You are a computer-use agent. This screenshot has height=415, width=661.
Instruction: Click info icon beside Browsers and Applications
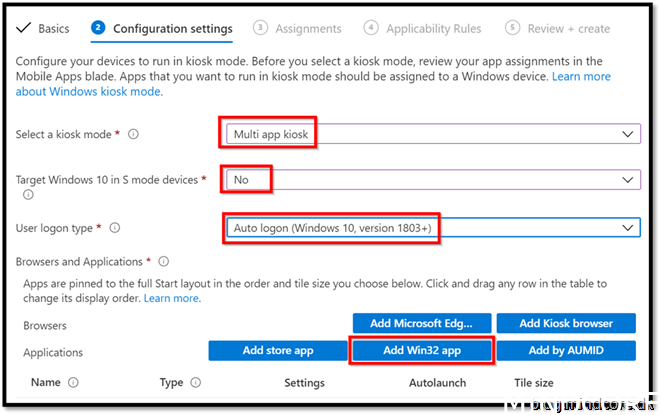(162, 262)
